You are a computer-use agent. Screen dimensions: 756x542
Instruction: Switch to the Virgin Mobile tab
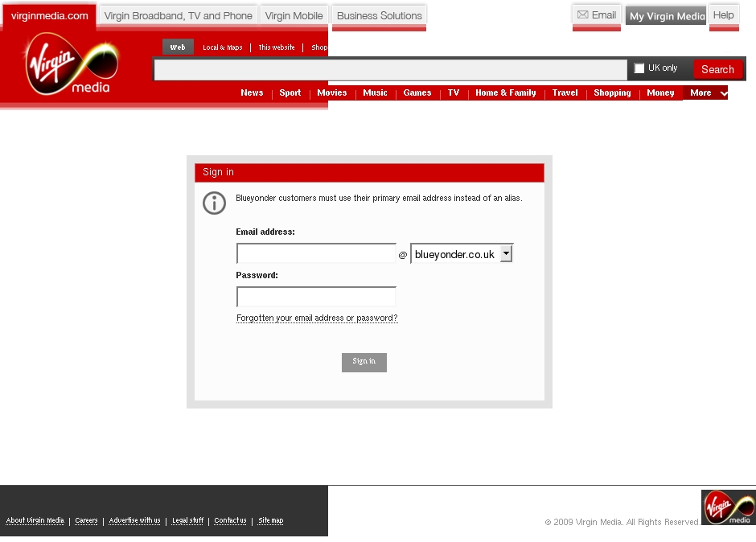tap(294, 16)
